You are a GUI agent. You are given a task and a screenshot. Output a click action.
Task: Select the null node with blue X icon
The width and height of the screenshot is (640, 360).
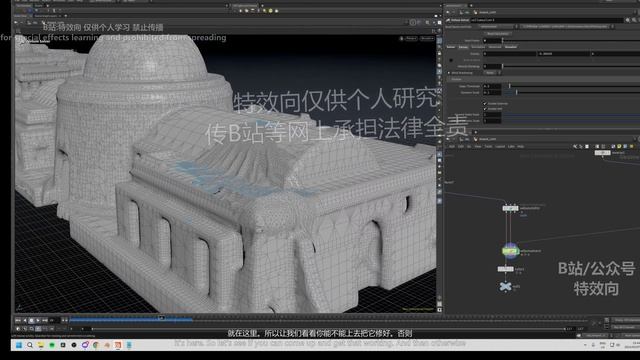coord(505,287)
